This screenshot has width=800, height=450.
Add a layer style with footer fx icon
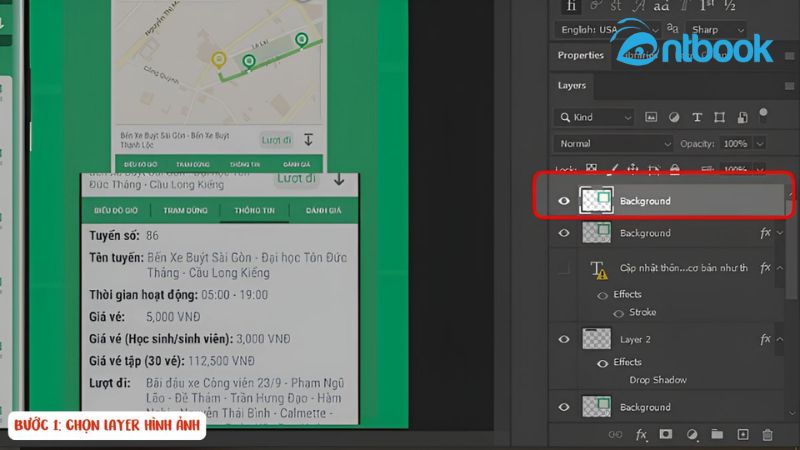coord(641,435)
